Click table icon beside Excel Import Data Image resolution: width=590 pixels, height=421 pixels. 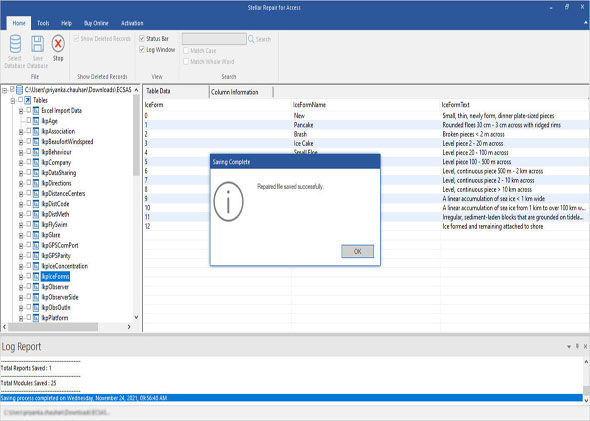pyautogui.click(x=36, y=111)
